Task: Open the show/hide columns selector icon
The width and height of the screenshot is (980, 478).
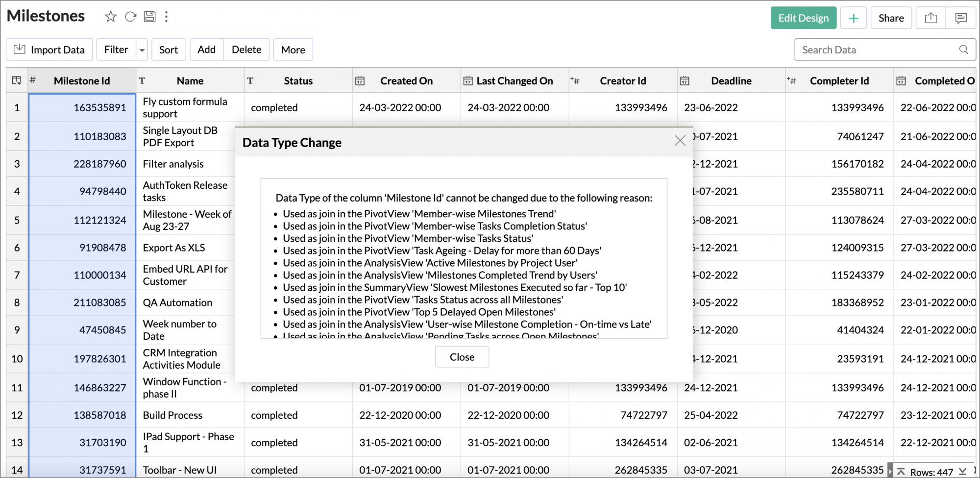Action: (17, 80)
